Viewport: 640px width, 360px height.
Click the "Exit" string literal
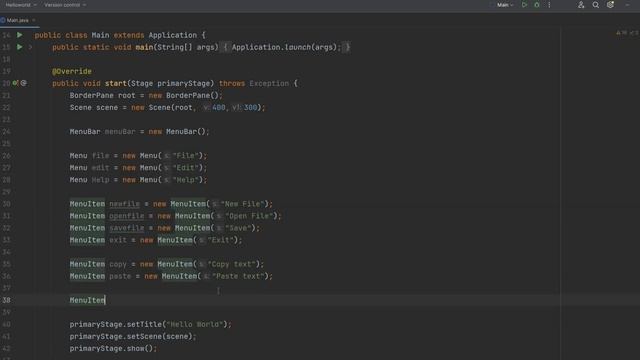click(x=221, y=240)
